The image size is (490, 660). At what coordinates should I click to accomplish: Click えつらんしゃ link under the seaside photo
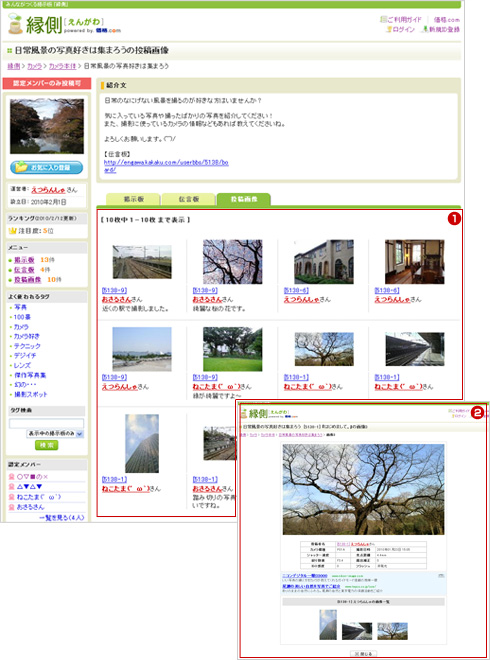click(x=119, y=386)
